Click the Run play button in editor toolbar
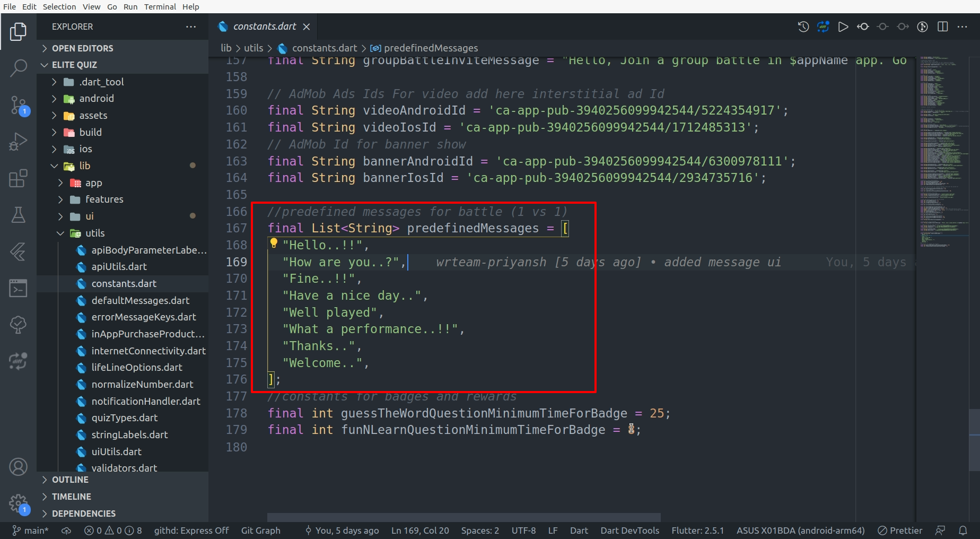The width and height of the screenshot is (980, 539). [843, 27]
